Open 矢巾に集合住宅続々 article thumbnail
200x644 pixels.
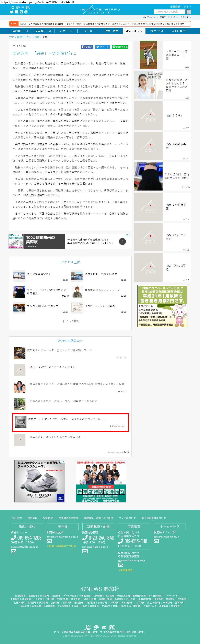[x=19, y=276]
